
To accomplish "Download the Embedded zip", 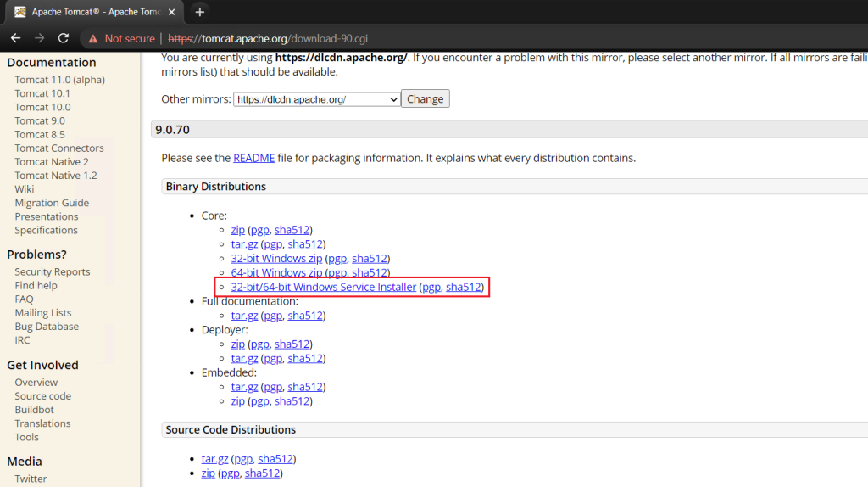I will pos(237,401).
